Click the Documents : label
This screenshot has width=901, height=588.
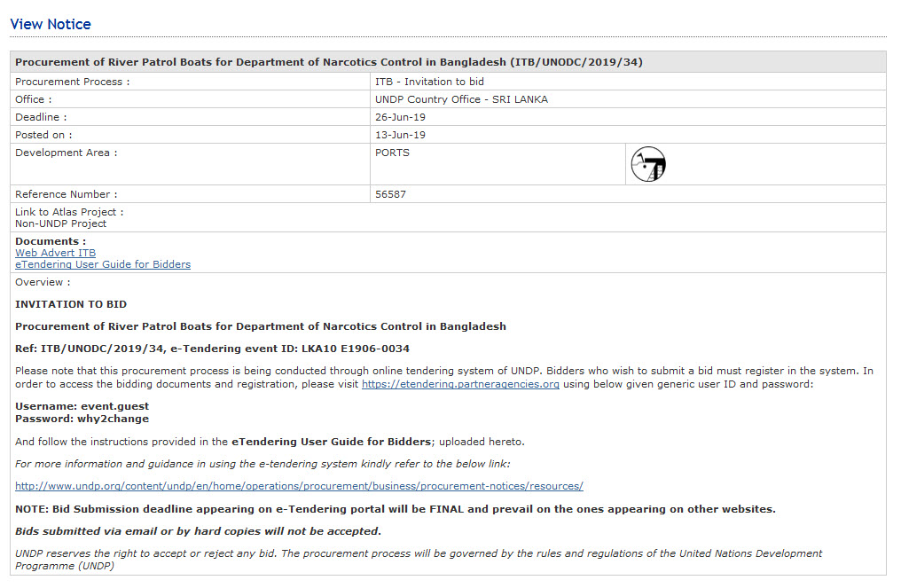point(51,241)
